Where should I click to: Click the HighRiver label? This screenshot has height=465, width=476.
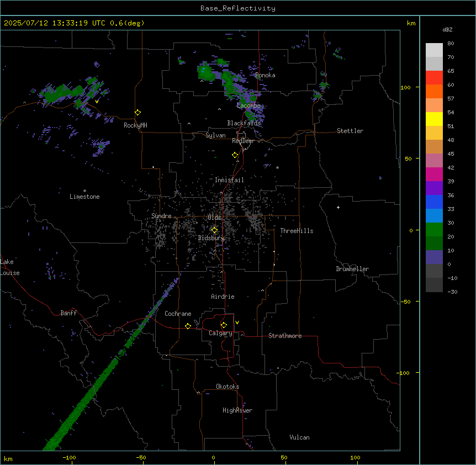click(237, 410)
